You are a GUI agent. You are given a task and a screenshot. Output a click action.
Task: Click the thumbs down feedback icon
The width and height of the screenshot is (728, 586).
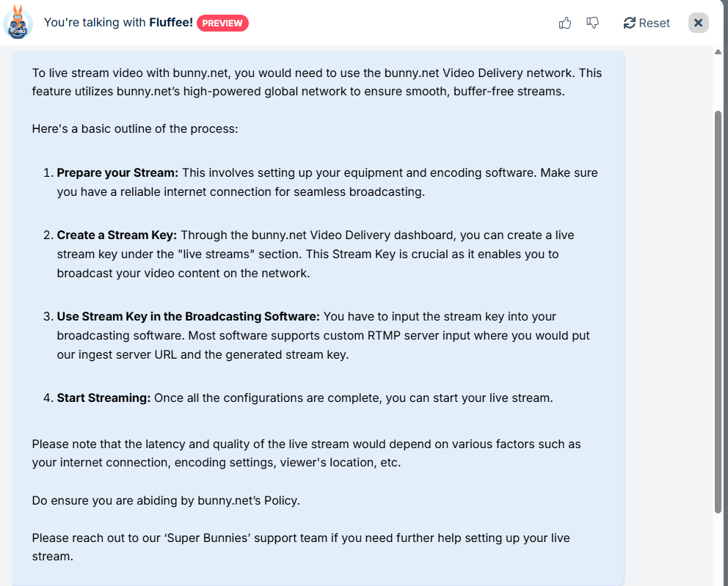[592, 23]
